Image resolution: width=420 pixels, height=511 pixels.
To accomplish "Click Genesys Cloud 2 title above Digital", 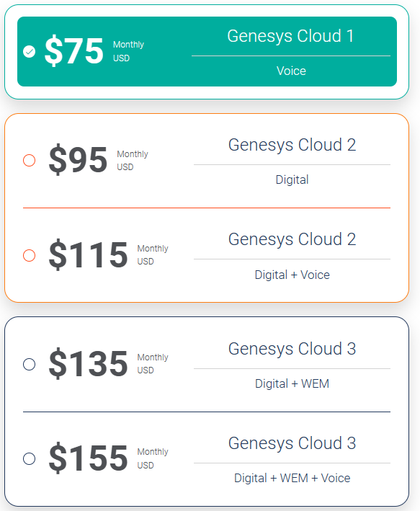I will (292, 146).
